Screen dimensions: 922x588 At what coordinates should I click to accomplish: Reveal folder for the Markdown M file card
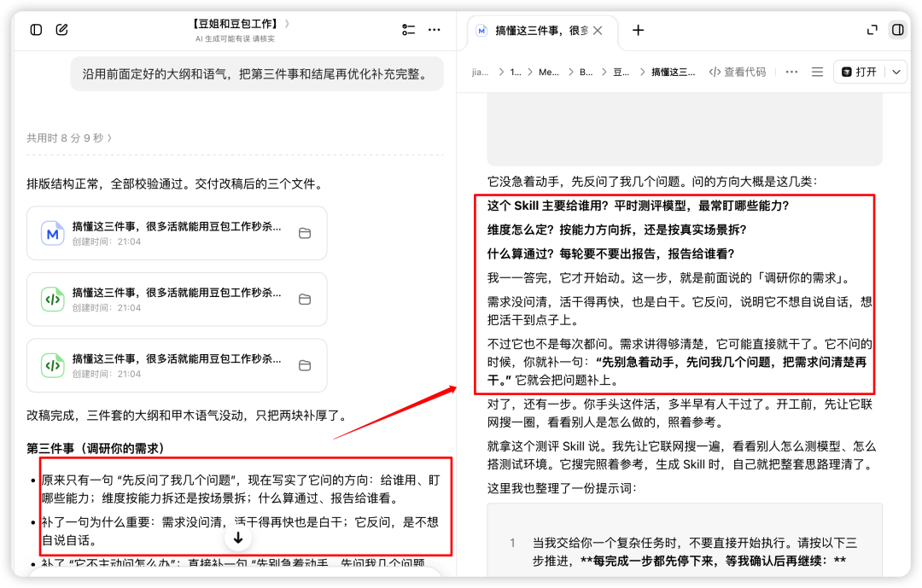(305, 233)
